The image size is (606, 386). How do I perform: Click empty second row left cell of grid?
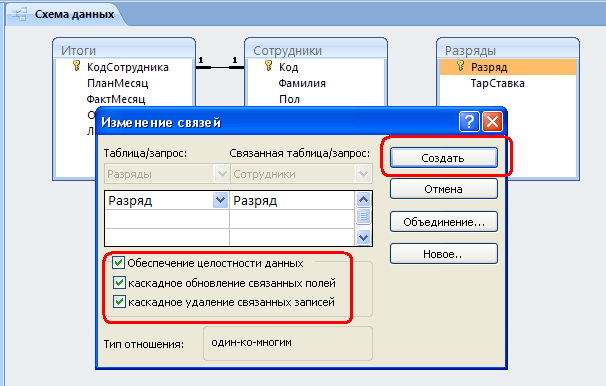point(167,219)
